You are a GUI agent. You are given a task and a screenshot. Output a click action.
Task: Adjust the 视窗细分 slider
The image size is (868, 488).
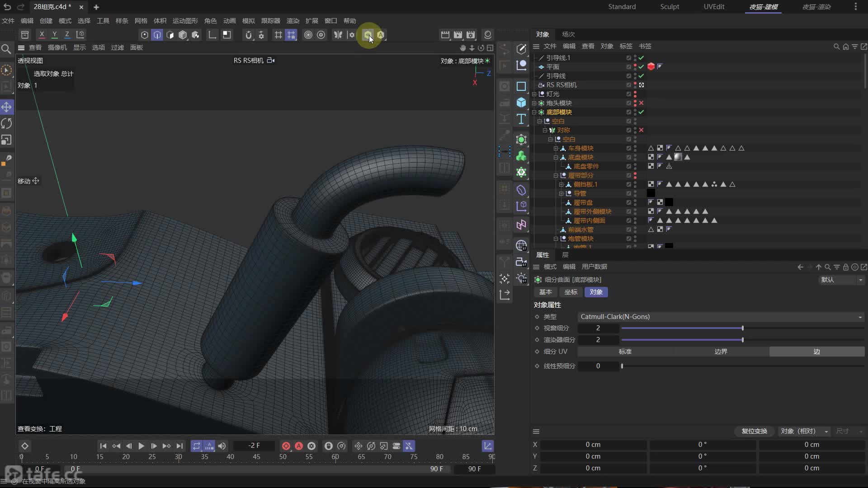742,328
